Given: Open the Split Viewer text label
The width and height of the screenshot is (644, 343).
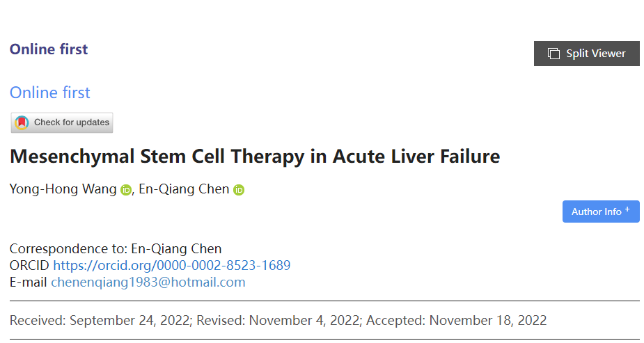Looking at the screenshot, I should pyautogui.click(x=595, y=54).
